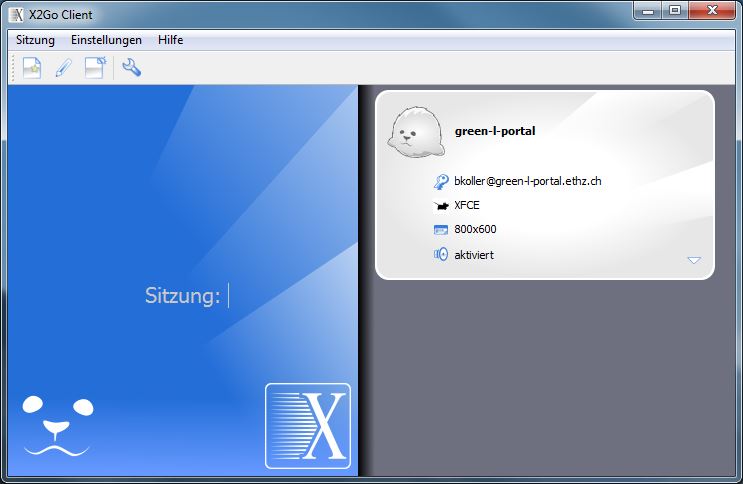Click the aktiviert sound status

click(x=474, y=255)
